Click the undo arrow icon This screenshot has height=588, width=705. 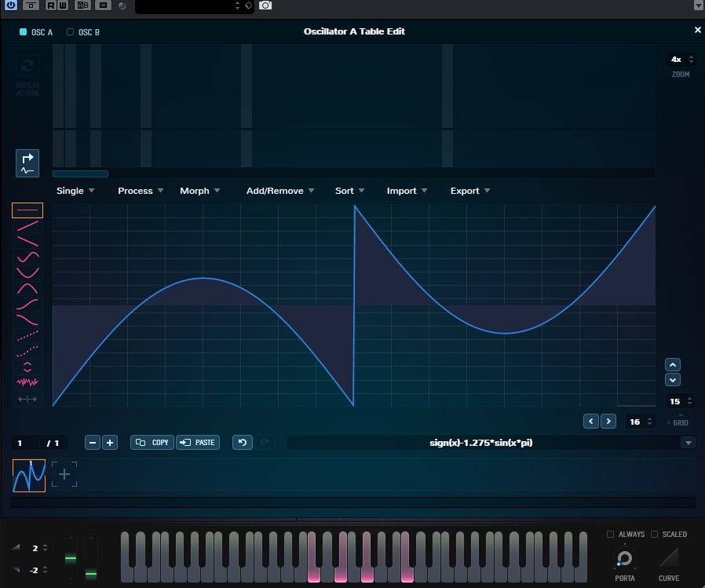(242, 442)
